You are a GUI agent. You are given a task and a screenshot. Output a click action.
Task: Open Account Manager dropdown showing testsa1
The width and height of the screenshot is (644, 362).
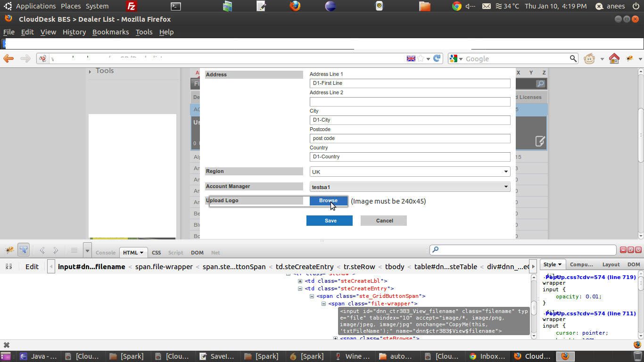[x=410, y=187]
